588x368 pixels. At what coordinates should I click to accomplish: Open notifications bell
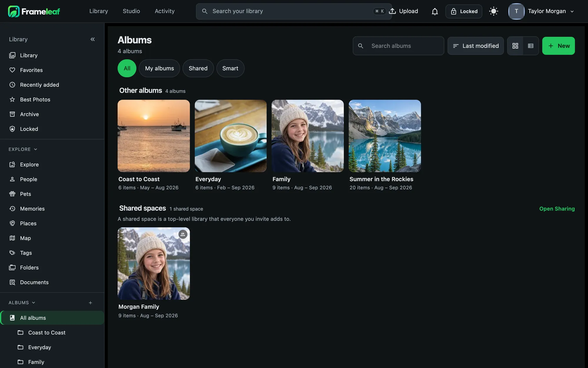(x=435, y=11)
